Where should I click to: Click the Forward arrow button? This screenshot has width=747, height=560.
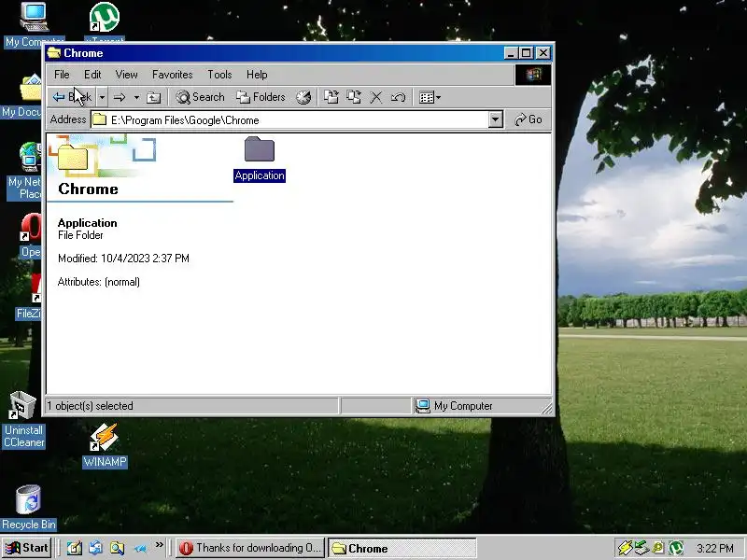(x=120, y=97)
